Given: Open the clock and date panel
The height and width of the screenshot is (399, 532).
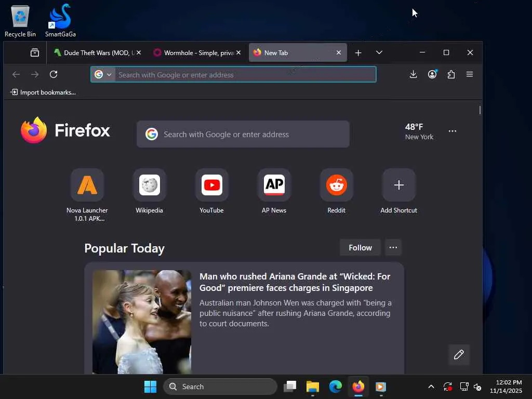Looking at the screenshot, I should point(506,387).
